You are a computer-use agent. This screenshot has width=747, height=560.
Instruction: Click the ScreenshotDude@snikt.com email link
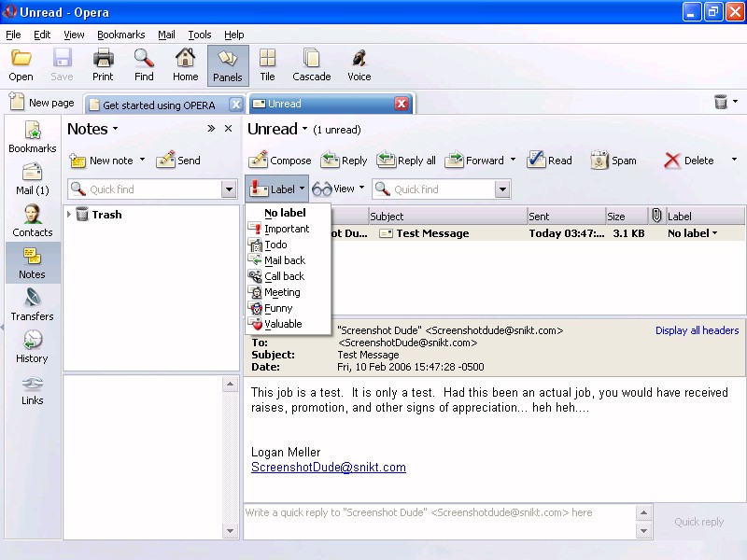click(x=329, y=468)
